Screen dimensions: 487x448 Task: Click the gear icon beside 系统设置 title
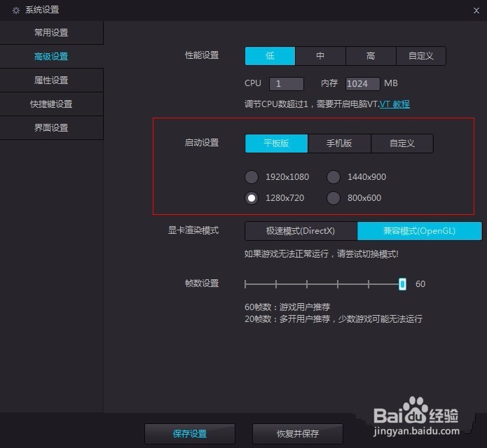[16, 10]
